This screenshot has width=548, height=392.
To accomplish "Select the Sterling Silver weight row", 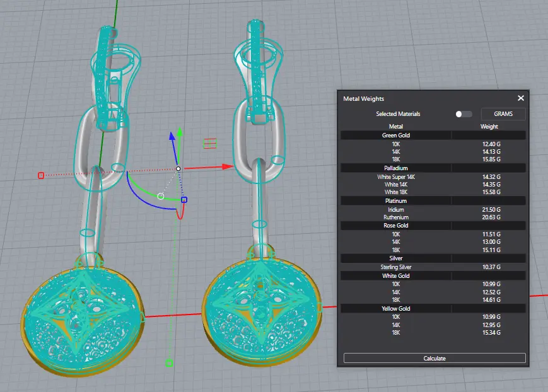I will 434,267.
